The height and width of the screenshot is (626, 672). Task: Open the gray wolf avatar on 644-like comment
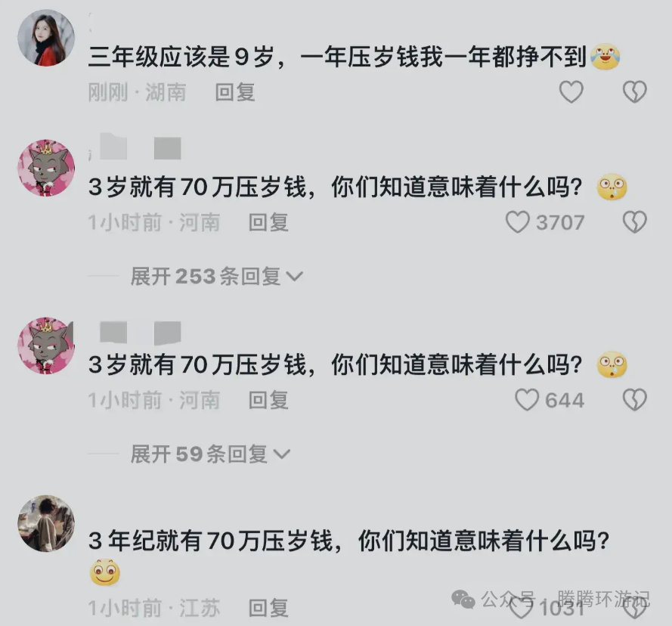46,346
